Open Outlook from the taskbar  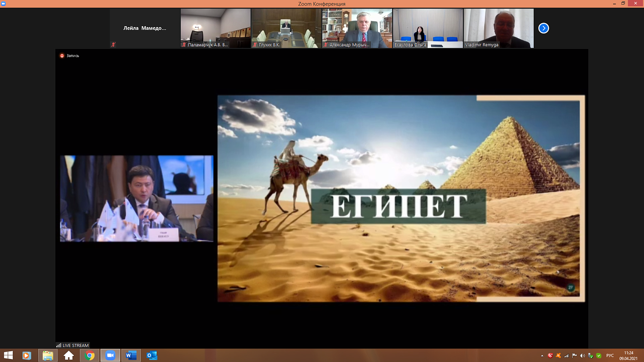(152, 356)
